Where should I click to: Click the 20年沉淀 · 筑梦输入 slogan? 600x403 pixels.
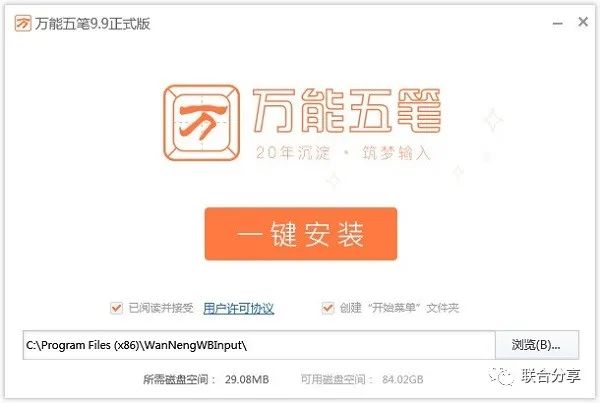[x=343, y=153]
